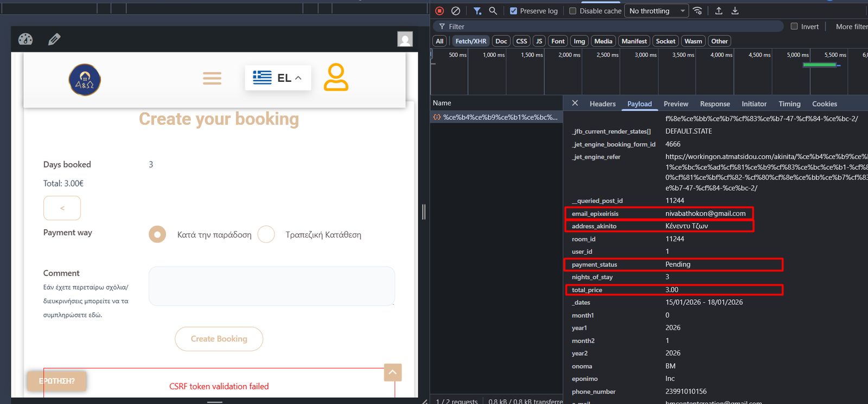
Task: Click the pencil edit icon in admin bar
Action: (54, 39)
